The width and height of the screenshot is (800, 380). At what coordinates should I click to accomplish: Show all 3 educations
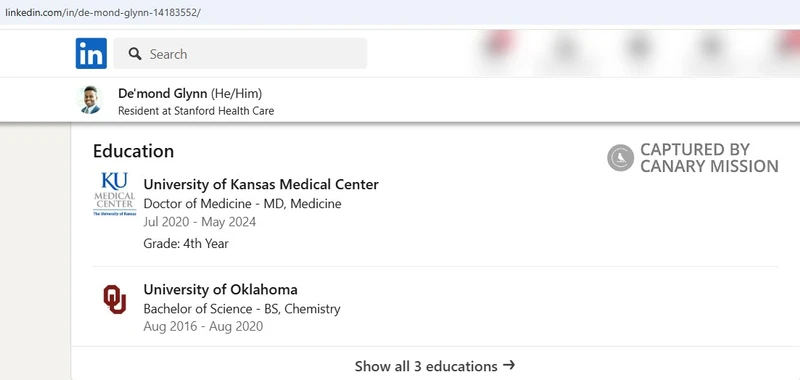(x=435, y=366)
